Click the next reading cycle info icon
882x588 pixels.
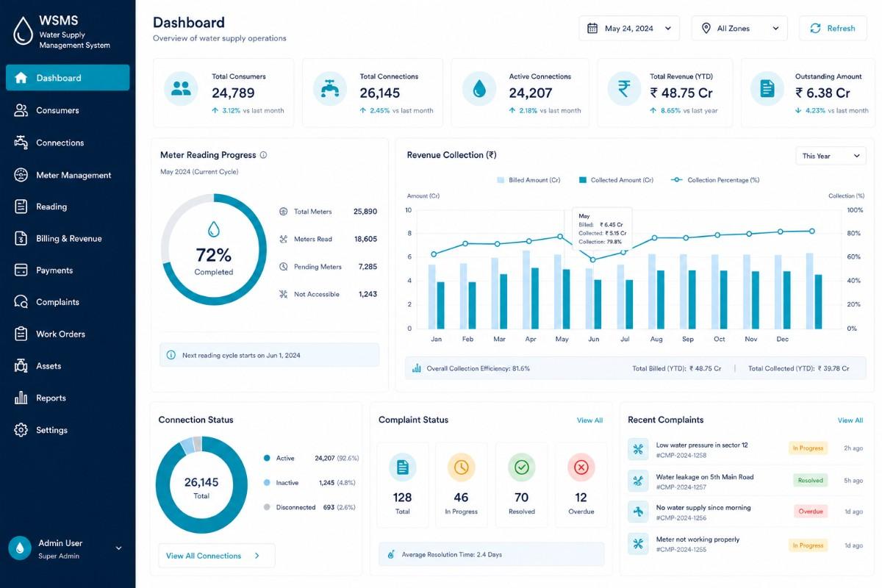[171, 355]
